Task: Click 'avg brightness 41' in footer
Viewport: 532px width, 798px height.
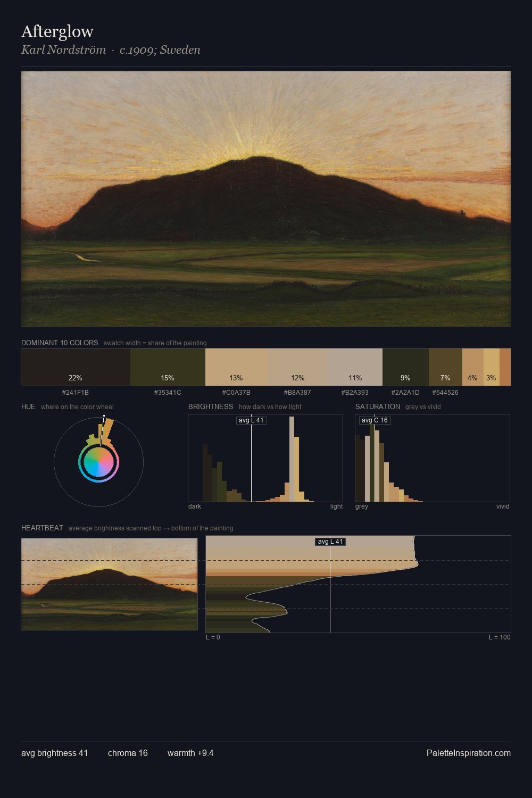Action: (x=55, y=753)
